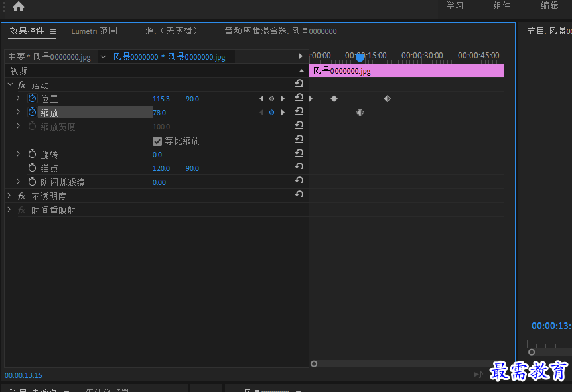Edit 旋转 value 0.0
Screen dimensions: 572x392
tap(157, 155)
